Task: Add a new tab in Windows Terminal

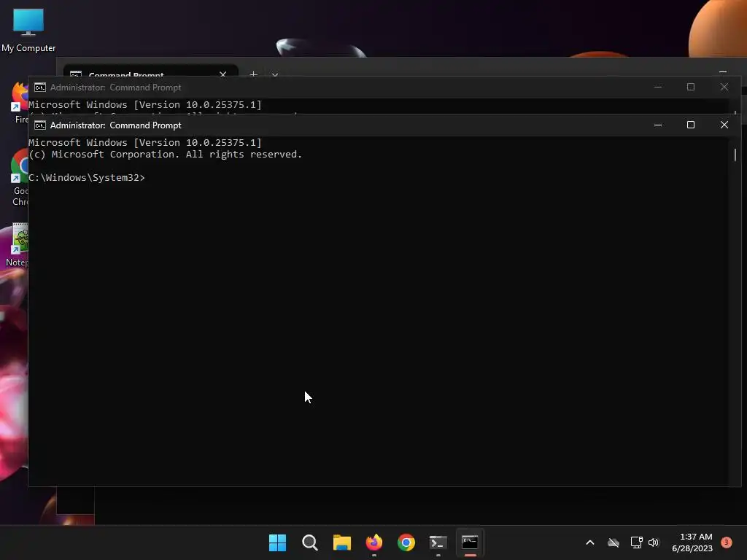Action: tap(253, 74)
